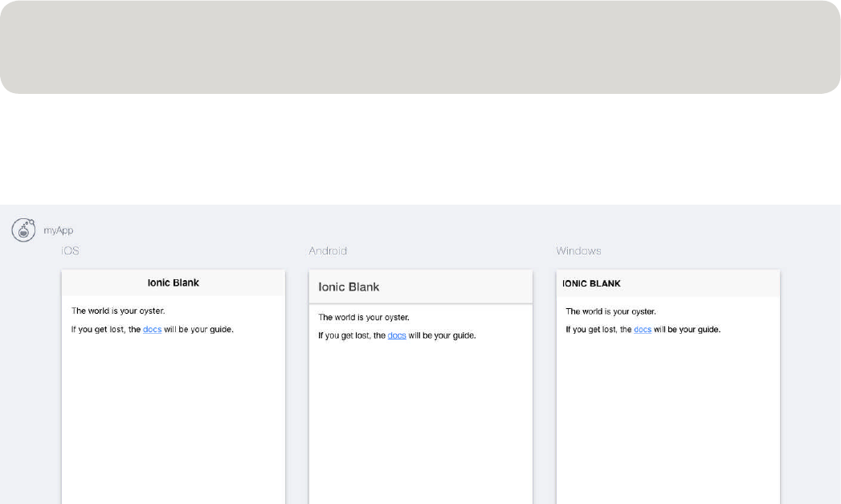
Task: Click 'The world is your oyster.' in iOS preview
Action: click(118, 311)
